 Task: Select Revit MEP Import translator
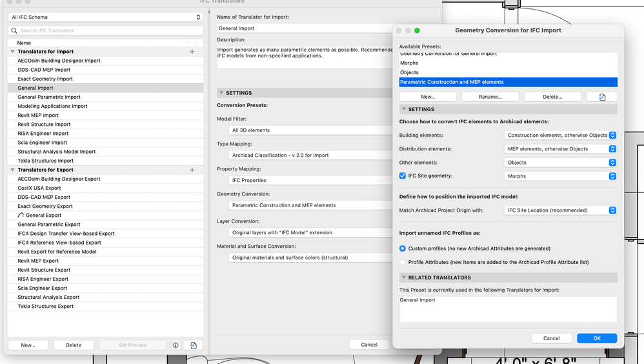click(106, 116)
